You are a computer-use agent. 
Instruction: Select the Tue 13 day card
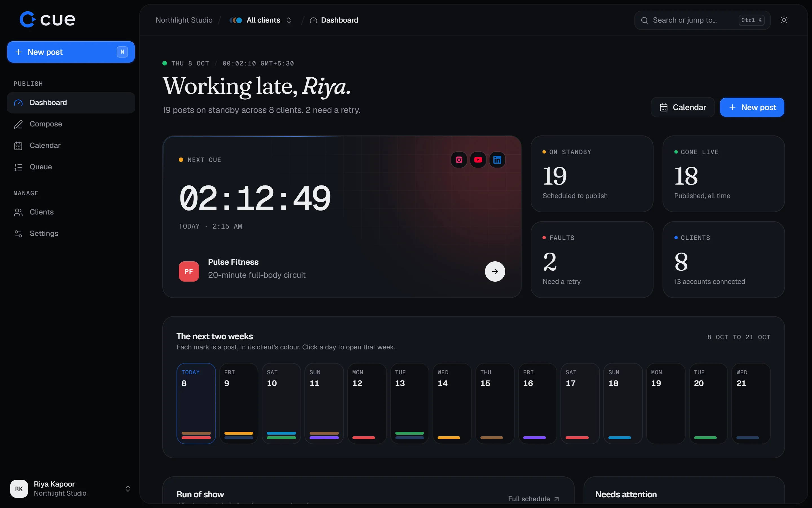pos(409,403)
